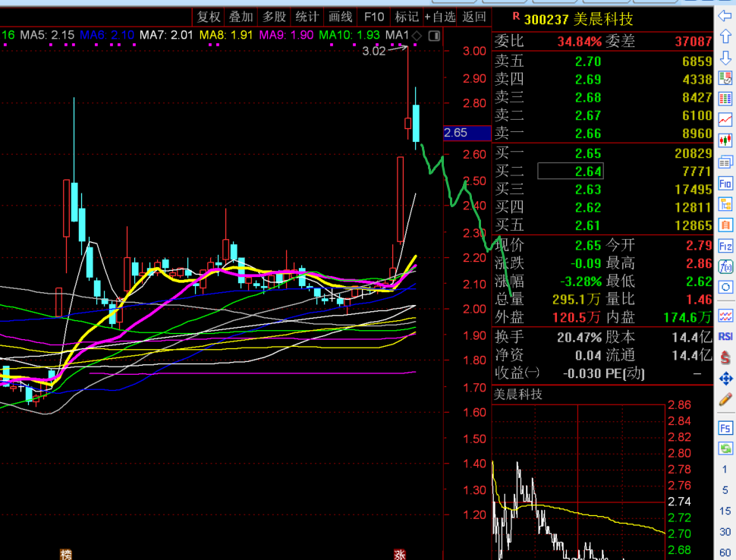
Task: Click the 美晨科技 intraday chart title
Action: 517,395
